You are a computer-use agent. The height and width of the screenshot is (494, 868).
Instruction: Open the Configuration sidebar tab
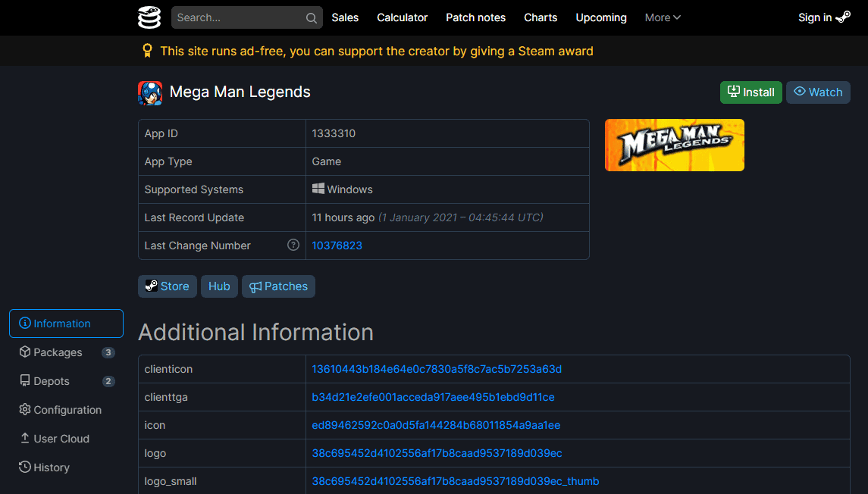point(66,410)
